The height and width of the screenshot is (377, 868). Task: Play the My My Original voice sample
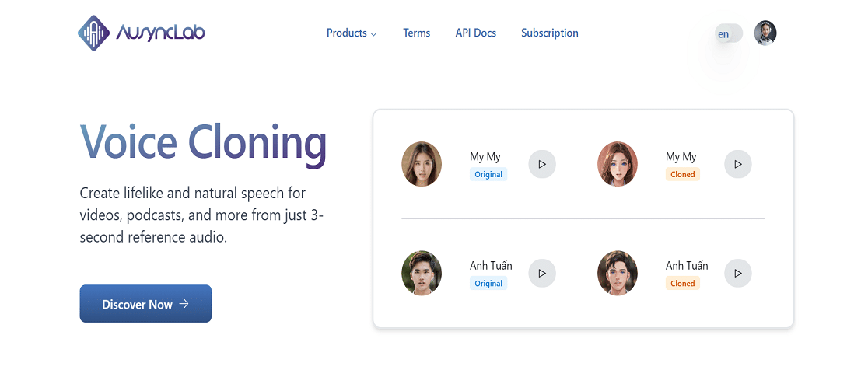(542, 165)
